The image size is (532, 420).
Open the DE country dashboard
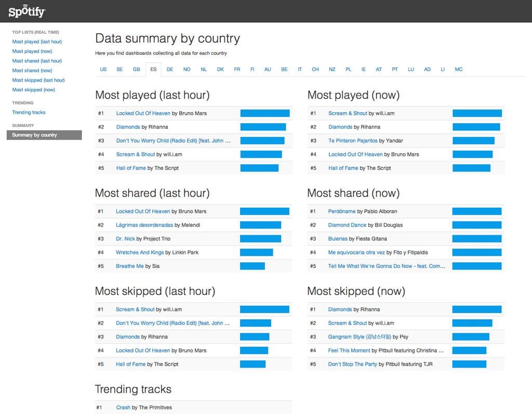170,69
